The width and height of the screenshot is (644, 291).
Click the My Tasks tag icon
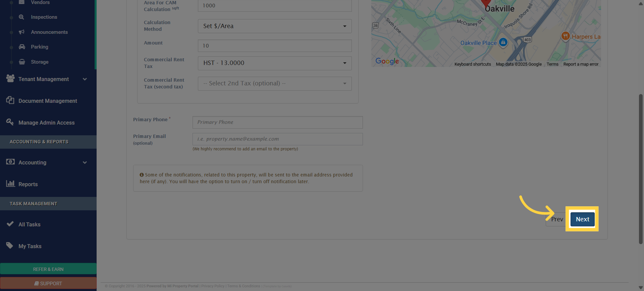pos(10,245)
